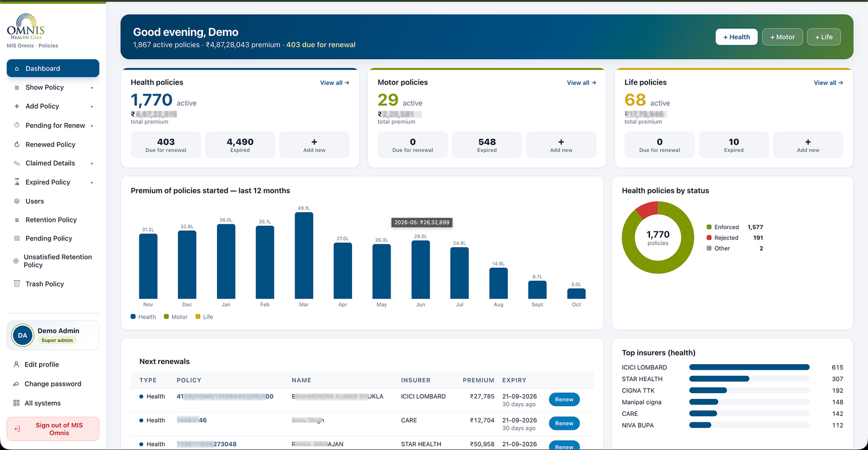Screen dimensions: 868x450
Task: Open the 548 Expired motor tile
Action: click(x=487, y=145)
